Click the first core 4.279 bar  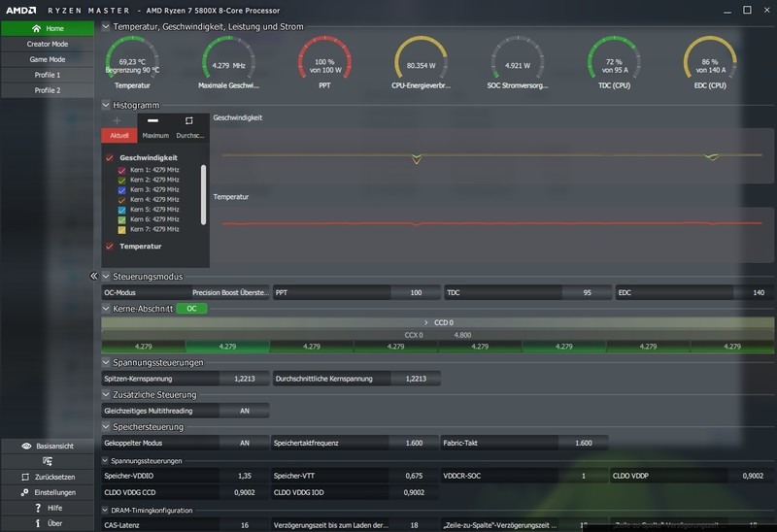point(143,347)
